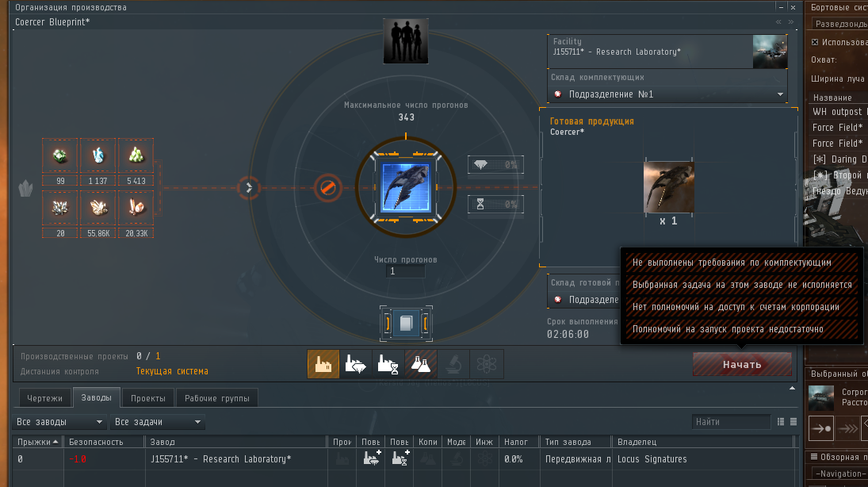Go to next blueprint with forward arrows

pyautogui.click(x=792, y=22)
